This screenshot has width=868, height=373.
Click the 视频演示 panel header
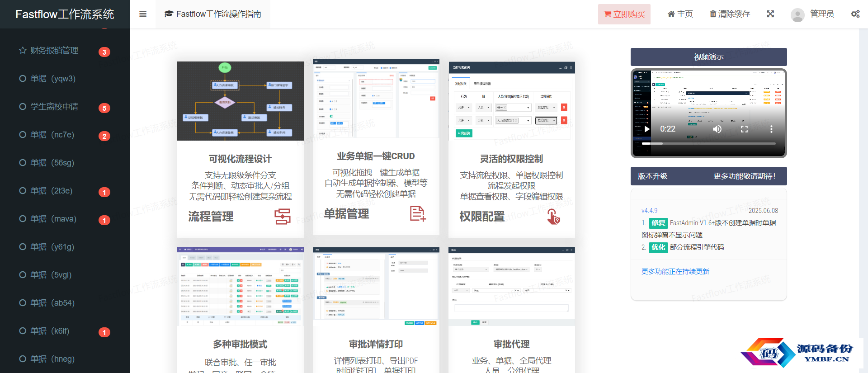click(x=709, y=57)
